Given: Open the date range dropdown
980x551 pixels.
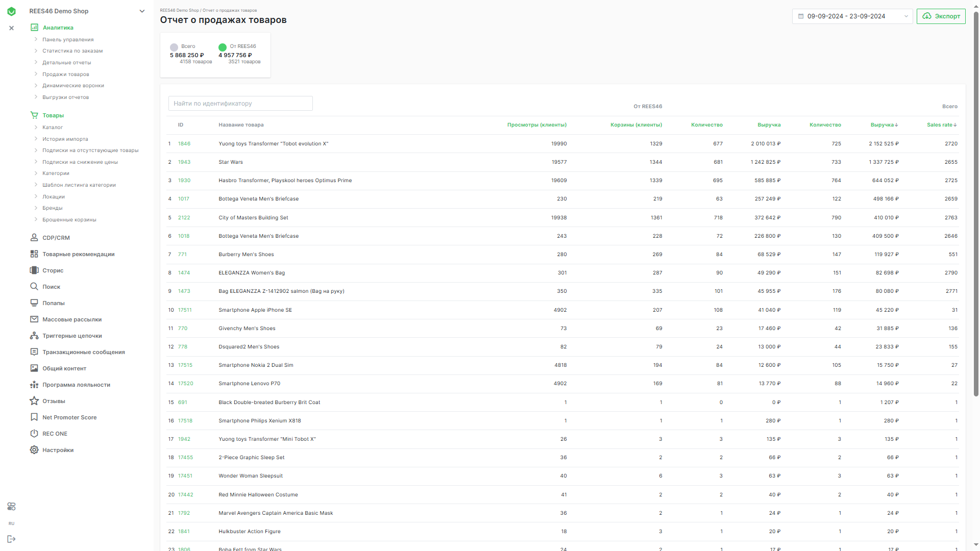Looking at the screenshot, I should [852, 16].
